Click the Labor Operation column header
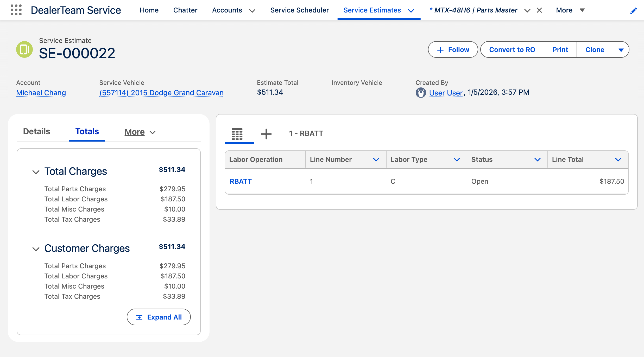This screenshot has height=357, width=644. point(265,160)
